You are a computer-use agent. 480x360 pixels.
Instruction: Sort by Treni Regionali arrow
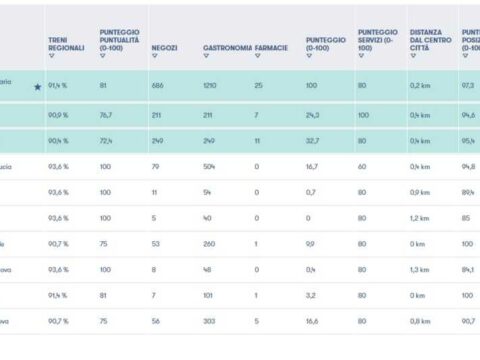pos(51,56)
